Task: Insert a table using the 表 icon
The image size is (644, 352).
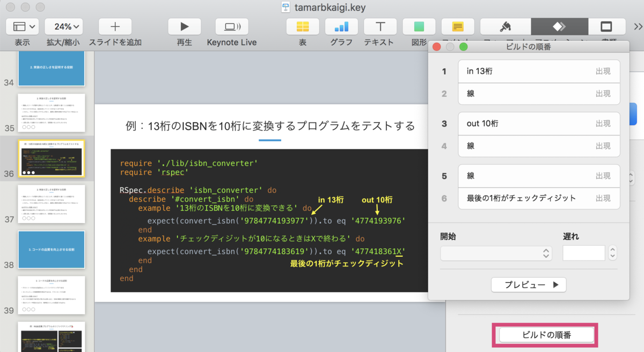Action: (303, 26)
